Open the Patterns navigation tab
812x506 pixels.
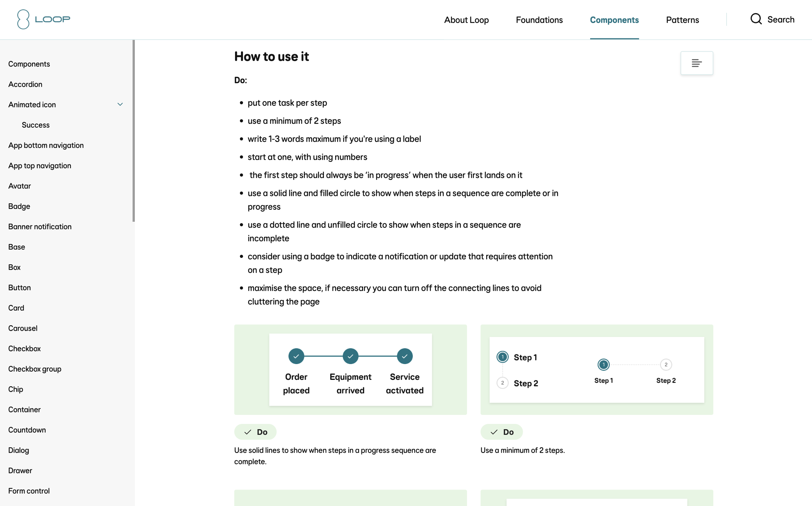(x=682, y=20)
